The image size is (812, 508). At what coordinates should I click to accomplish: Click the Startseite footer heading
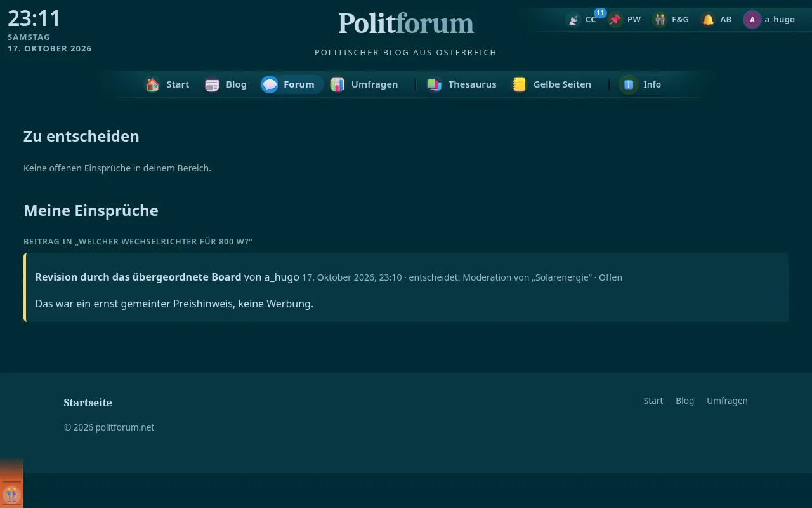88,403
